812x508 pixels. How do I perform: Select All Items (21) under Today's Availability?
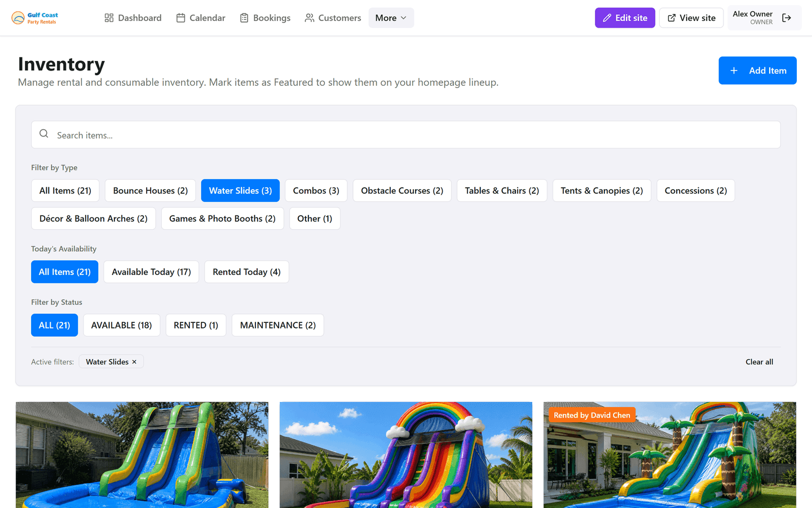(x=65, y=272)
